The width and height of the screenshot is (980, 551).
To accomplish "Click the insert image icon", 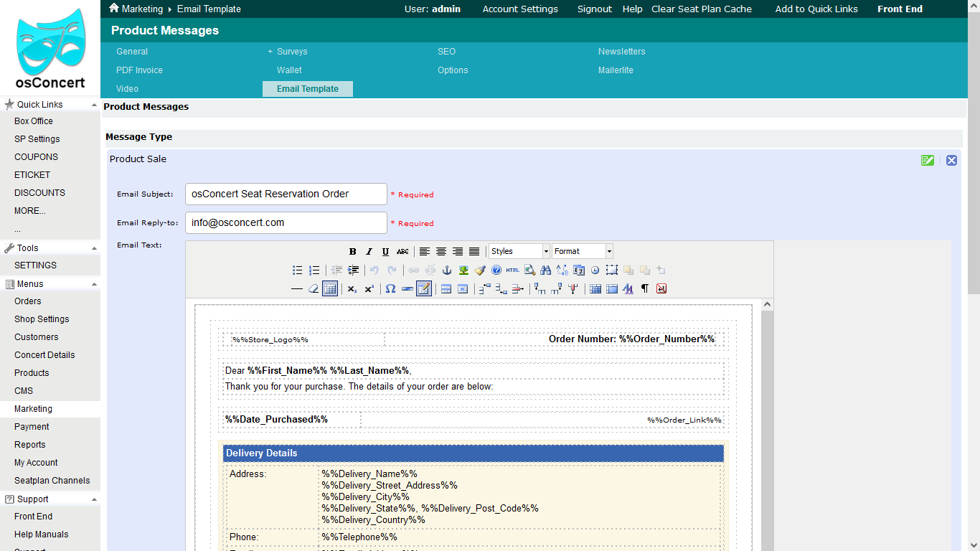I will tap(463, 270).
